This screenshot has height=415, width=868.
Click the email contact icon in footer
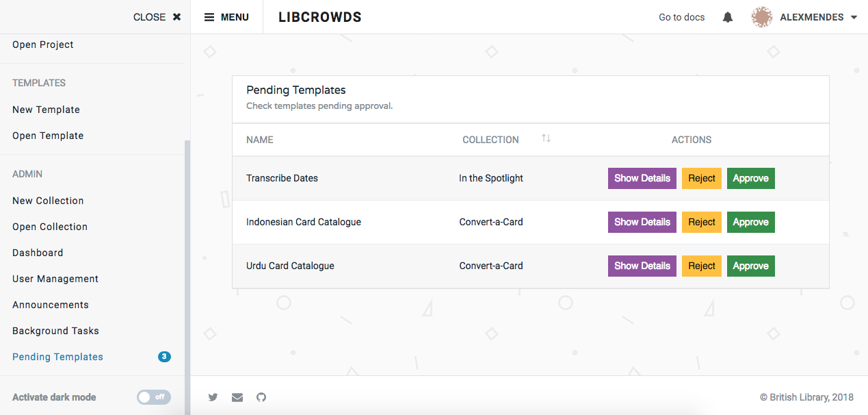[237, 397]
